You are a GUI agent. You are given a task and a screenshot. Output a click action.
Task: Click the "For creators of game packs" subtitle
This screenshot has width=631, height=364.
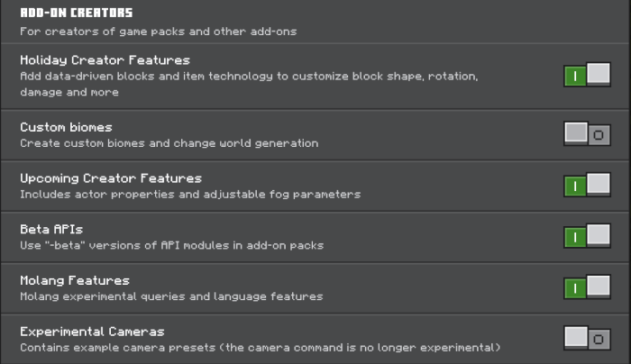coord(158,31)
